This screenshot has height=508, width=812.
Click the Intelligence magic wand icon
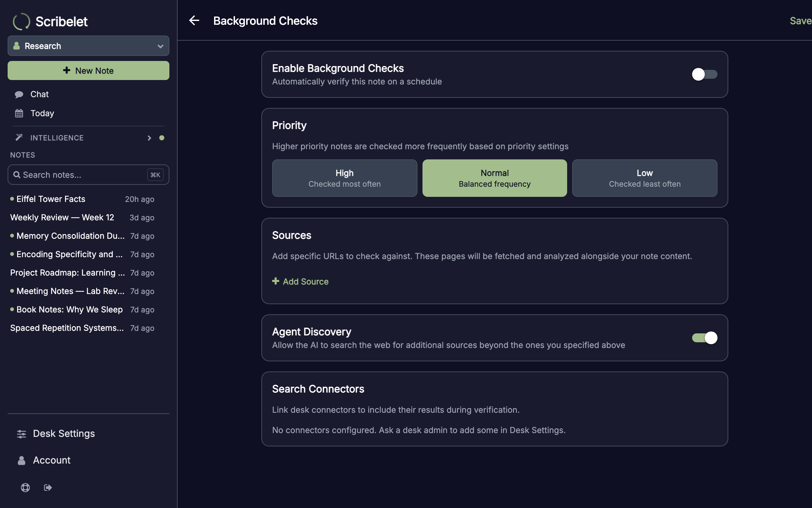(x=19, y=137)
